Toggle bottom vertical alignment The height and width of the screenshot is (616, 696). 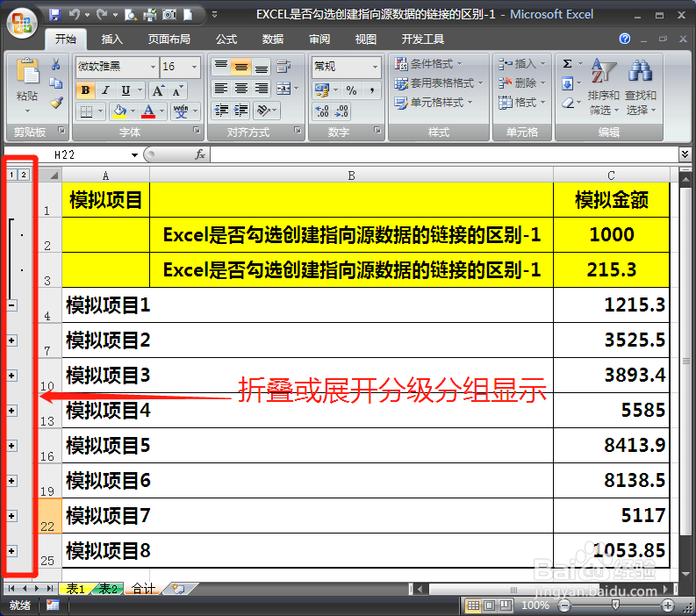coord(262,67)
